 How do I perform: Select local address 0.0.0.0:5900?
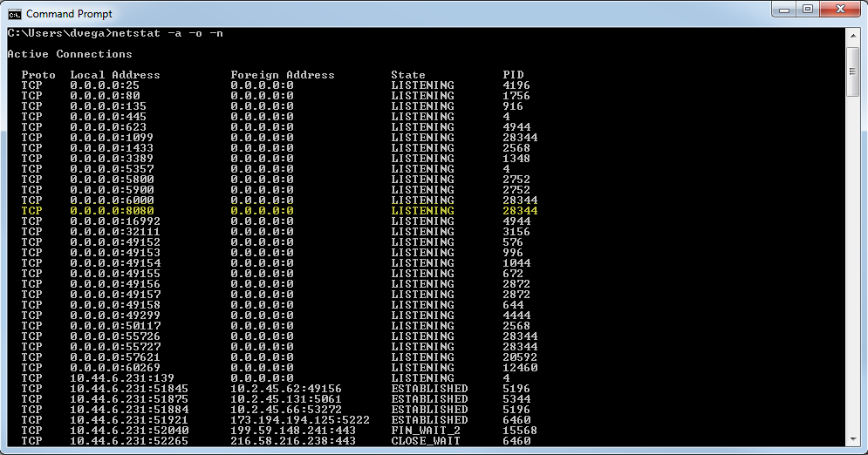pos(112,190)
